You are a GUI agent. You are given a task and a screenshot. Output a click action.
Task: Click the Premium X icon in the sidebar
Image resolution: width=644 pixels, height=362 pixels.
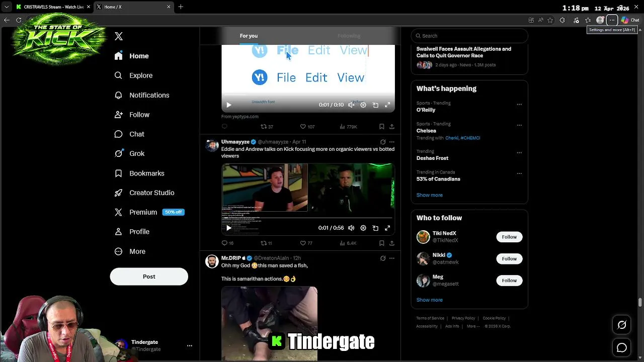(118, 212)
